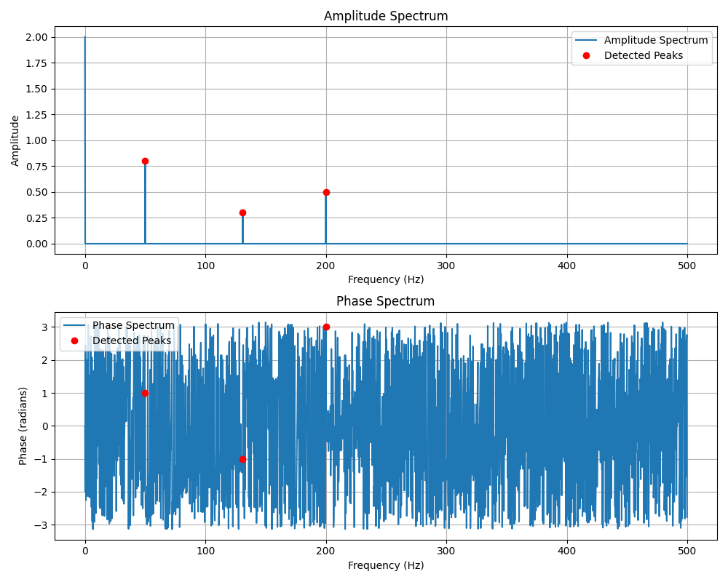
Task: Click x-tick '0' under phase plot
Action: [85, 551]
